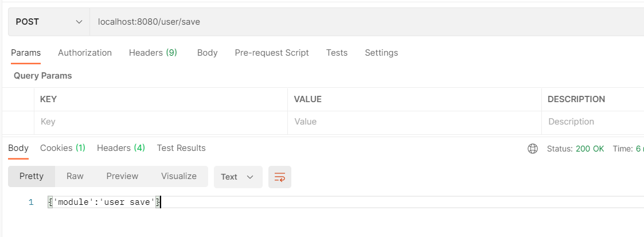This screenshot has height=237, width=644.
Task: Switch response view to Preview
Action: click(x=122, y=176)
